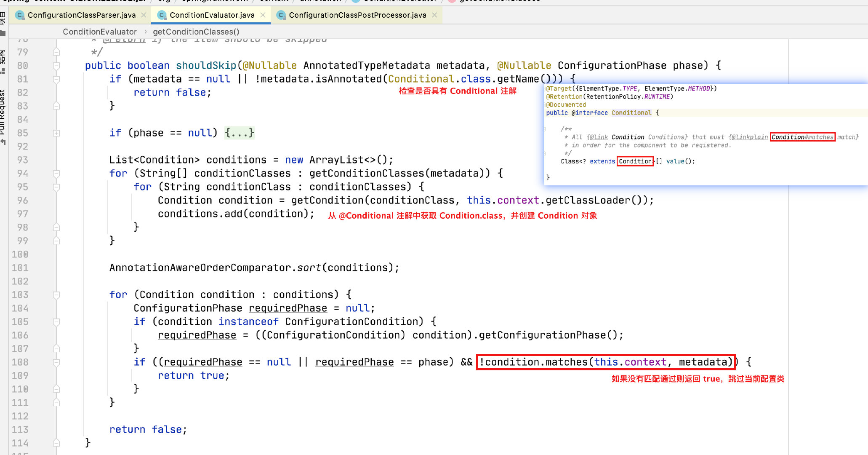868x455 pixels.
Task: Click the italic sort method call
Action: pos(309,268)
